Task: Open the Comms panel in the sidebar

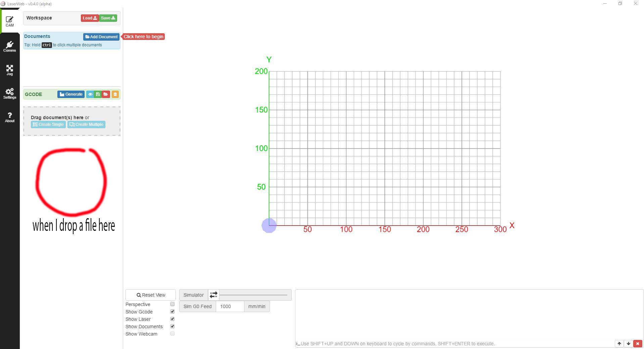Action: [10, 46]
